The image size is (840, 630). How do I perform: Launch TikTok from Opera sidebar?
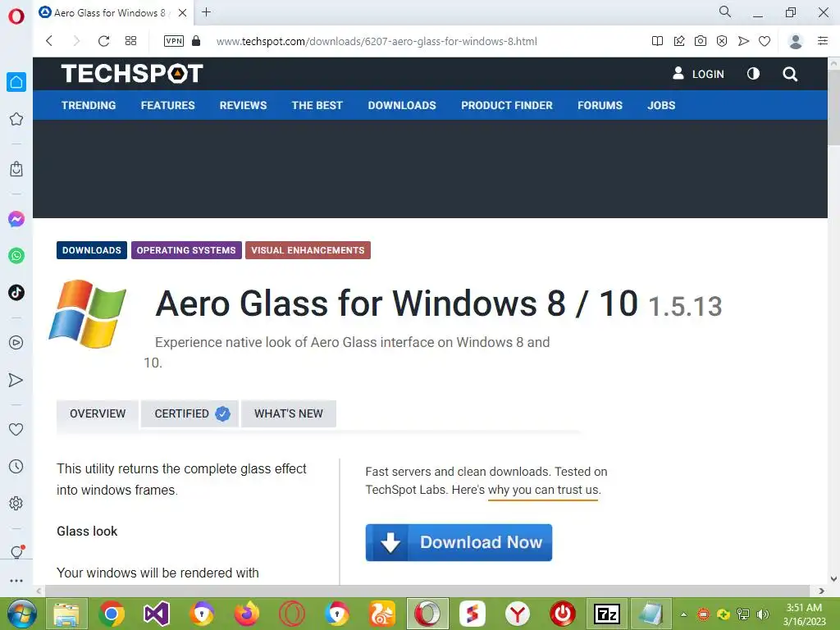click(x=16, y=293)
